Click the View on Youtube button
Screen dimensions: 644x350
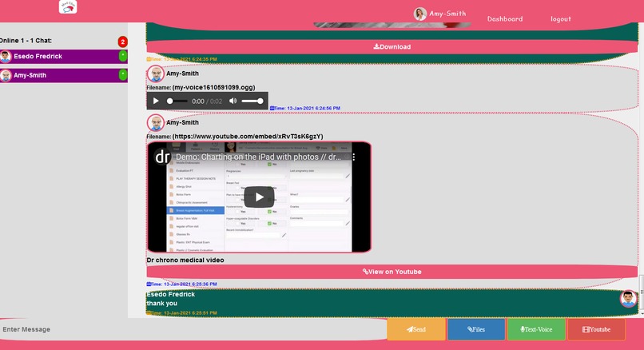coord(392,272)
